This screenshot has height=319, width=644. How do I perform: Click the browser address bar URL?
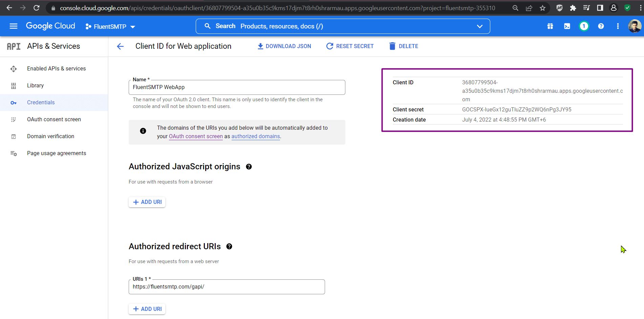278,8
